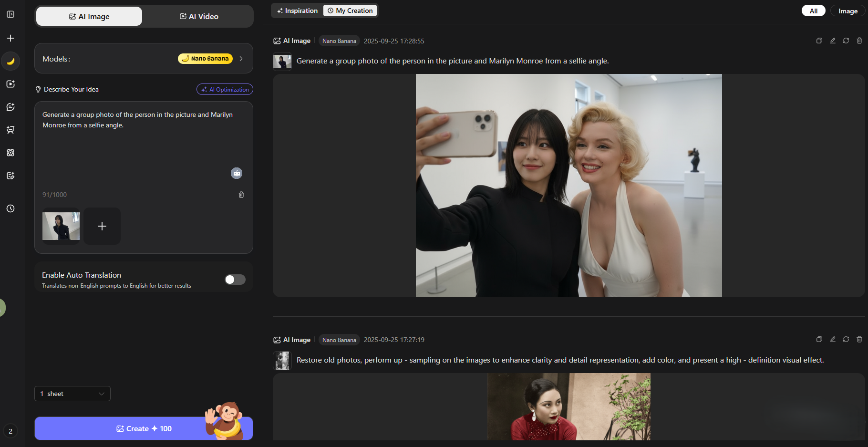Click the Create button
This screenshot has width=868, height=447.
[144, 428]
